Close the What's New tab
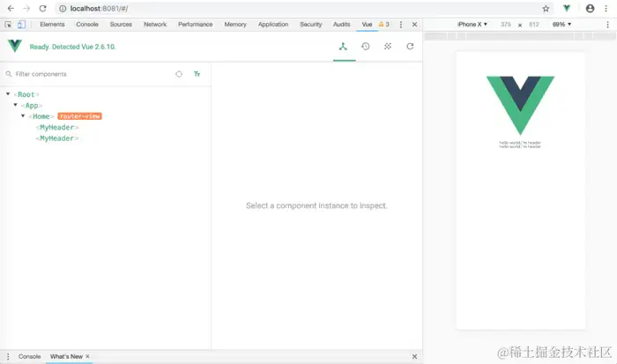The image size is (617, 364). click(x=87, y=357)
